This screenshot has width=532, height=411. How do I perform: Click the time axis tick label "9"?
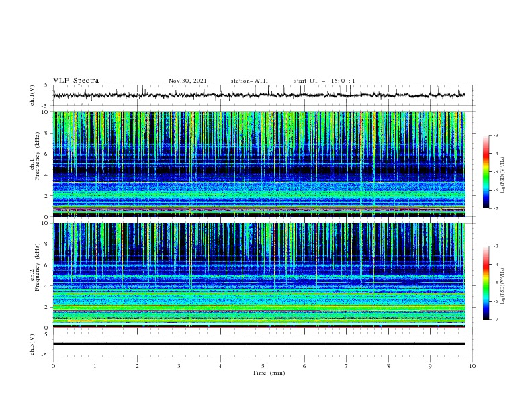tap(430, 366)
